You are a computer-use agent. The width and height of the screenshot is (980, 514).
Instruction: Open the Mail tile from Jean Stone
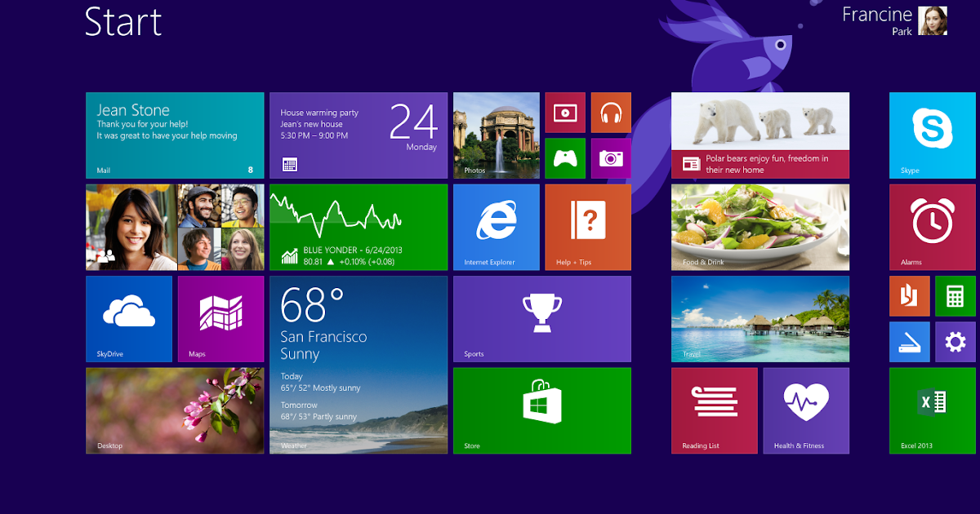175,135
